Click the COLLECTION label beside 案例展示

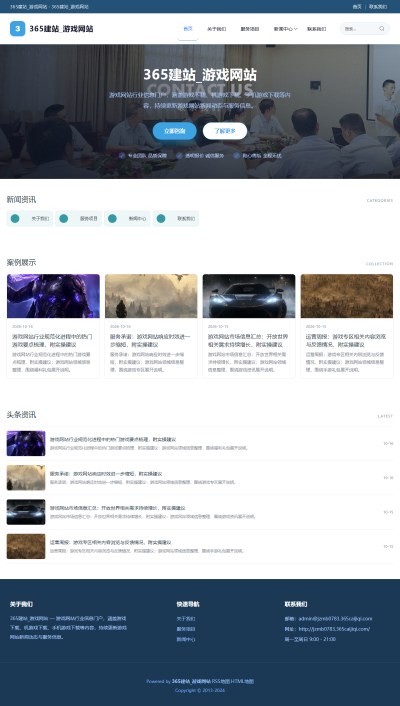pyautogui.click(x=379, y=264)
